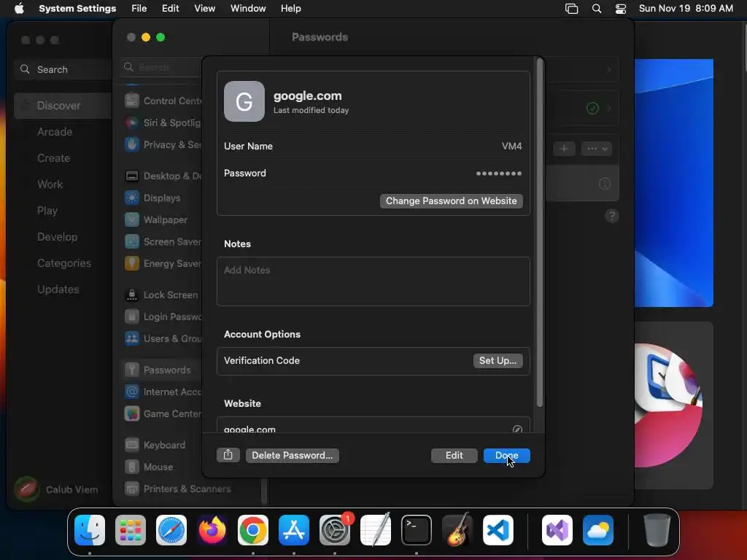Open the File menu

pos(139,9)
